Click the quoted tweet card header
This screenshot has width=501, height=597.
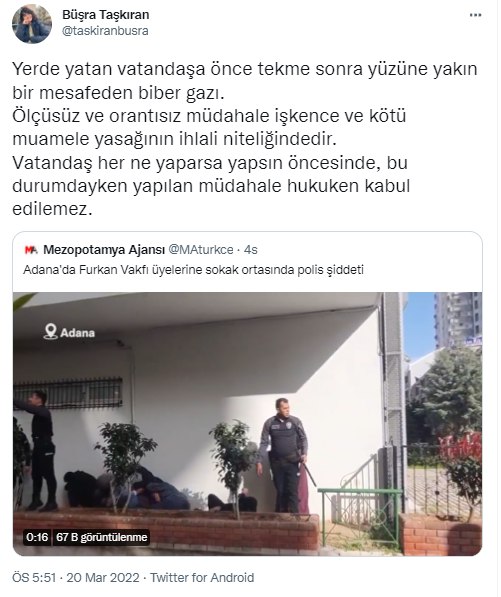pos(247,260)
